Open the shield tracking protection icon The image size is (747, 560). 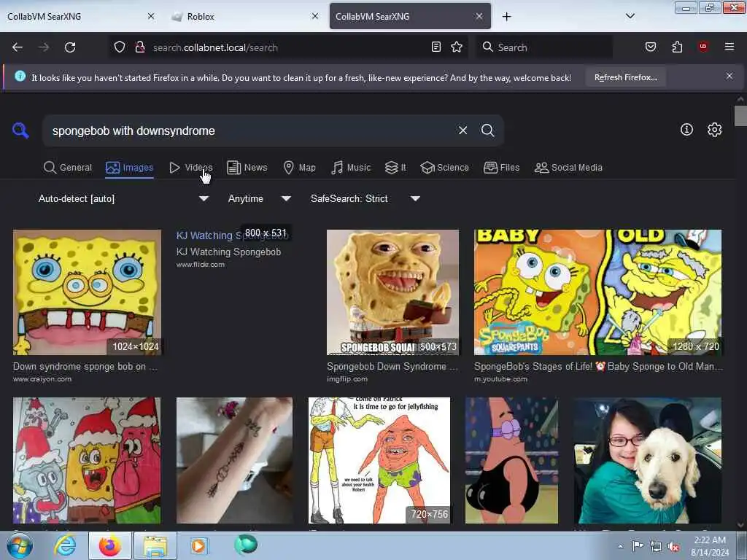pyautogui.click(x=120, y=47)
